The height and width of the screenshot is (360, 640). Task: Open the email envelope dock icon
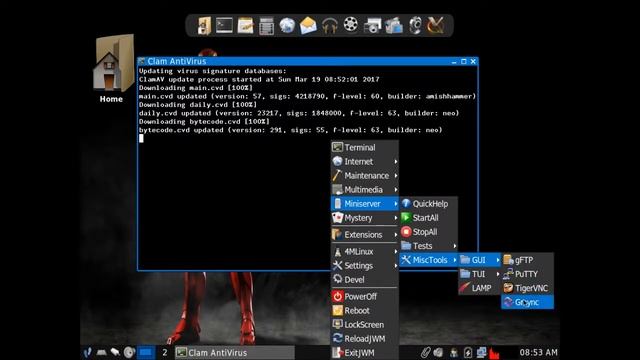click(x=308, y=26)
